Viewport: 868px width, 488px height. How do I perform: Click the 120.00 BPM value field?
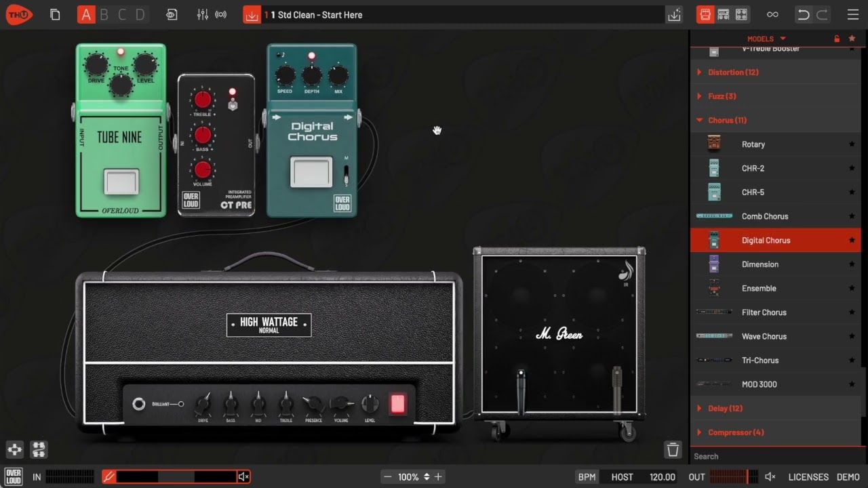663,477
